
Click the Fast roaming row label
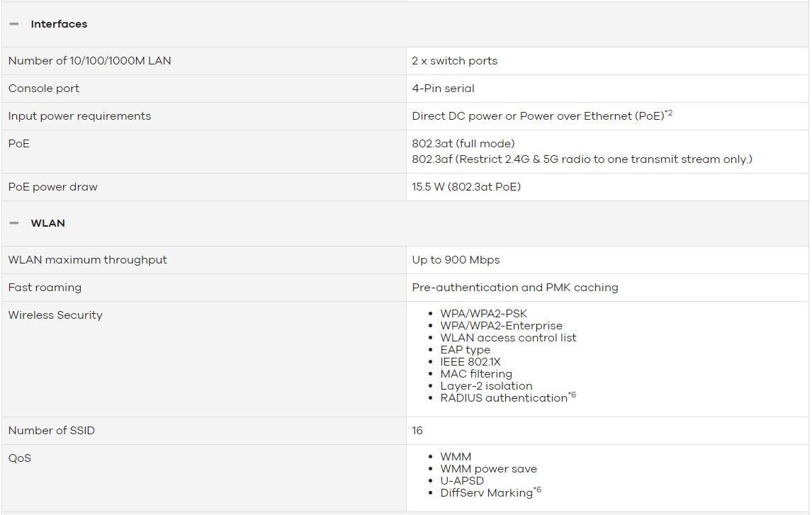pyautogui.click(x=45, y=288)
